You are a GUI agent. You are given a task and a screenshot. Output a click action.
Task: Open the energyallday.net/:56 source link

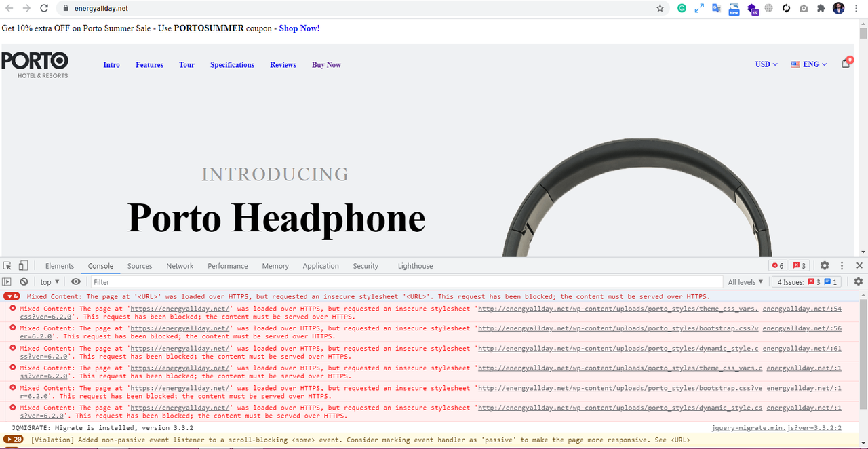802,328
